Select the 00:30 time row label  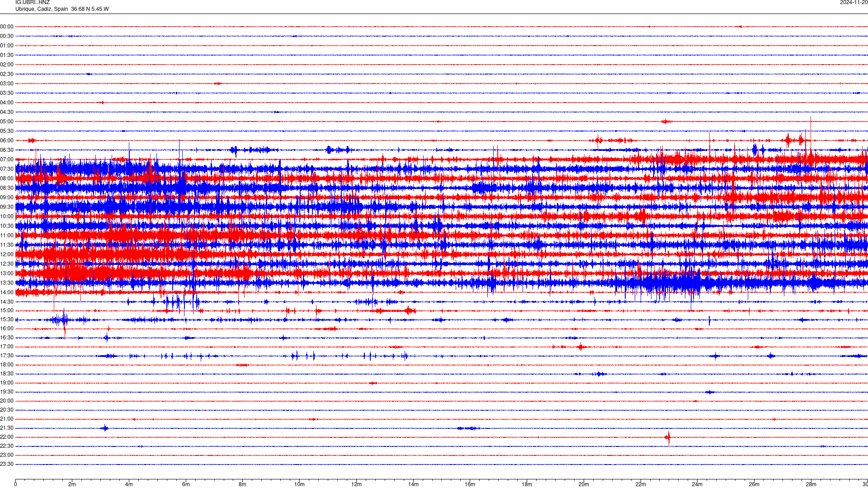click(7, 36)
